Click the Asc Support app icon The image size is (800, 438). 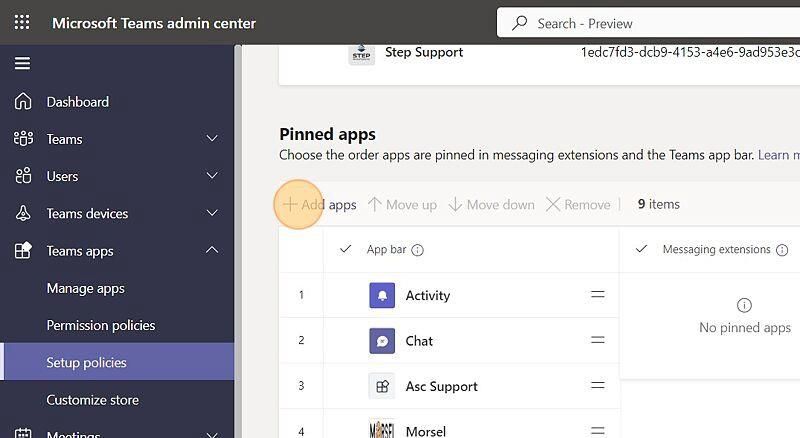coord(382,386)
